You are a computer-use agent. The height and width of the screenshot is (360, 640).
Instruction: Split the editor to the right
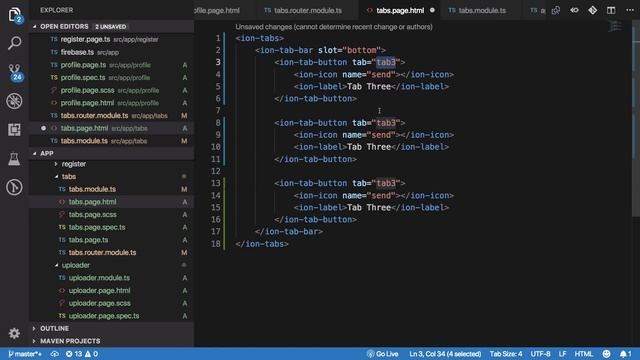tap(611, 10)
